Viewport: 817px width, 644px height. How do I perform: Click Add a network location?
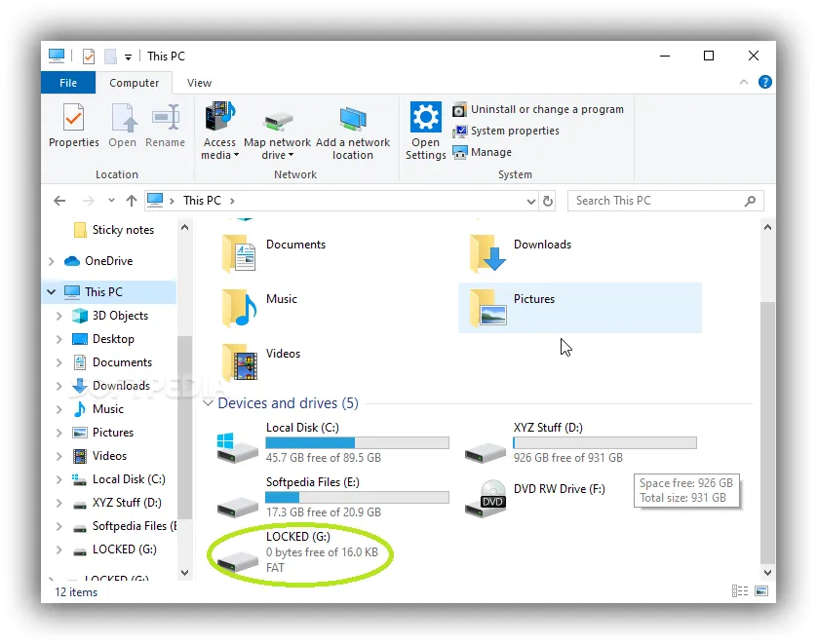point(353,132)
